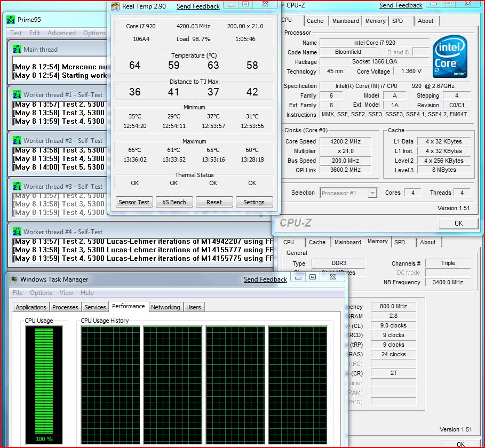Image resolution: width=485 pixels, height=448 pixels.
Task: Click Worker thread #3 window icon
Action: 17,186
